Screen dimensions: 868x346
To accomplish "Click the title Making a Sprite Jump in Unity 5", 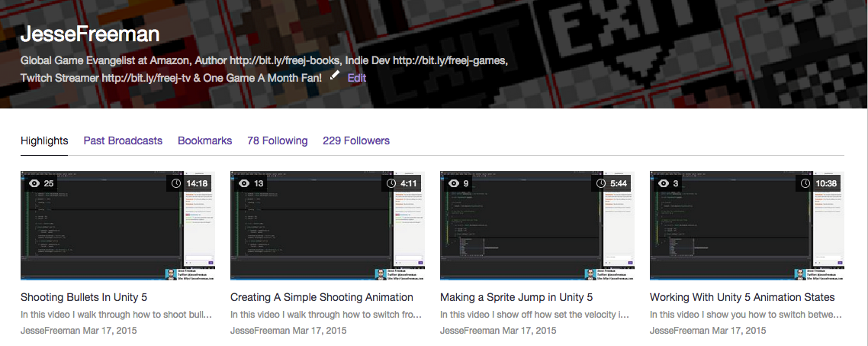I will [516, 297].
